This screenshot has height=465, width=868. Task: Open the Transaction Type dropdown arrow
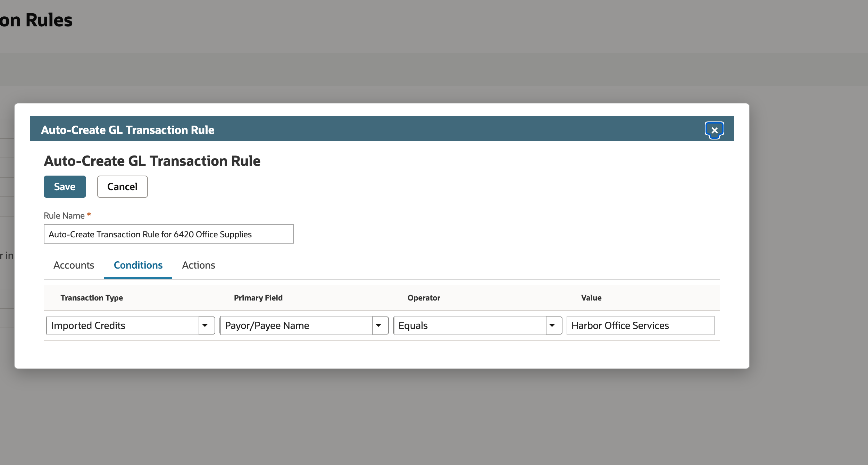pyautogui.click(x=207, y=325)
